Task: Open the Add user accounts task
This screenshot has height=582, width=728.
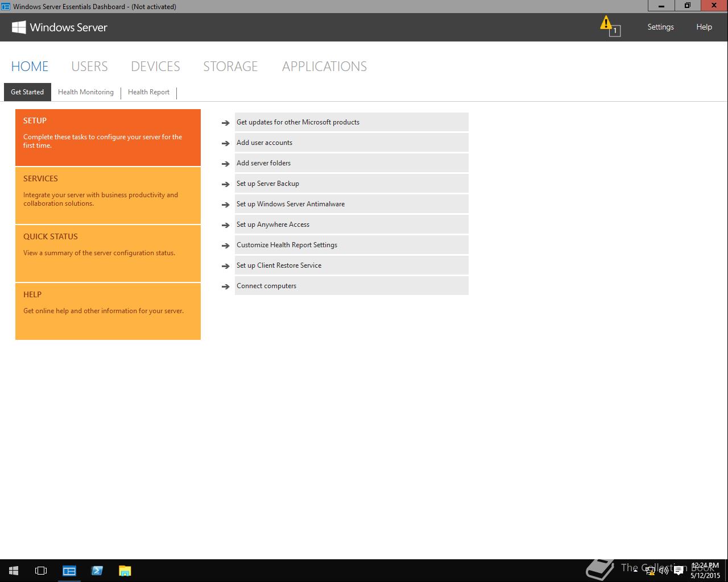Action: pos(351,143)
